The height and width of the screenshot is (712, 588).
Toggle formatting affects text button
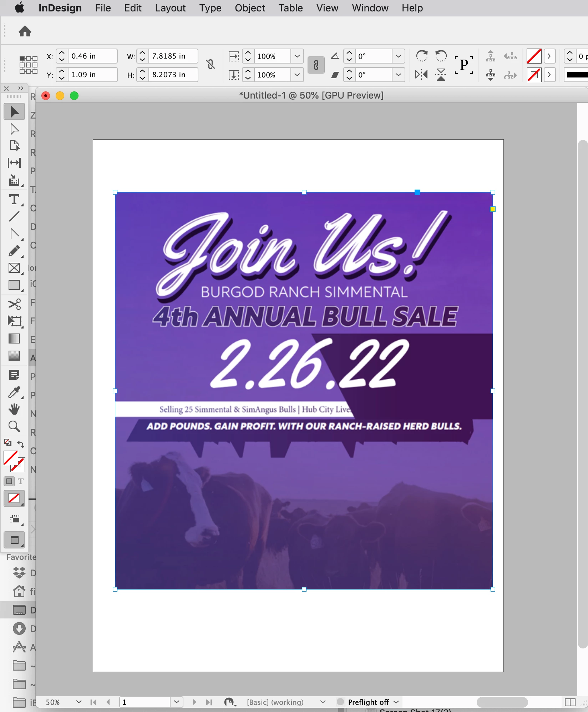pyautogui.click(x=21, y=481)
